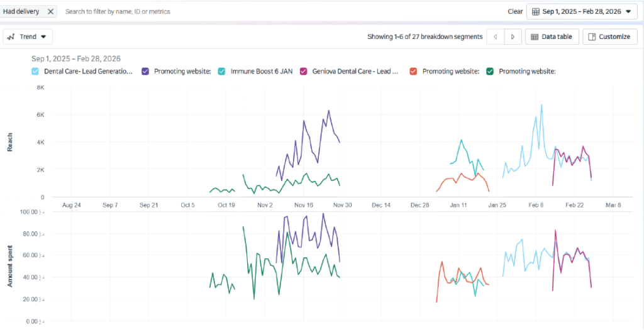Click the Customize panel icon
The image size is (644, 330).
[591, 37]
